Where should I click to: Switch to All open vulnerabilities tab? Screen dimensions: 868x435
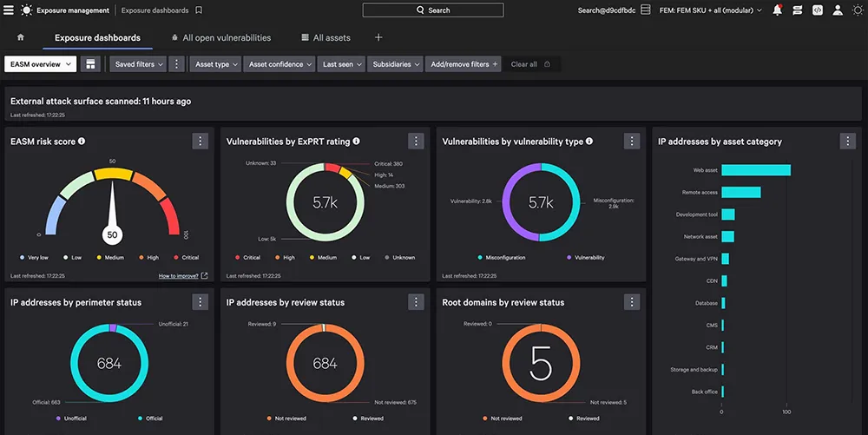[220, 37]
